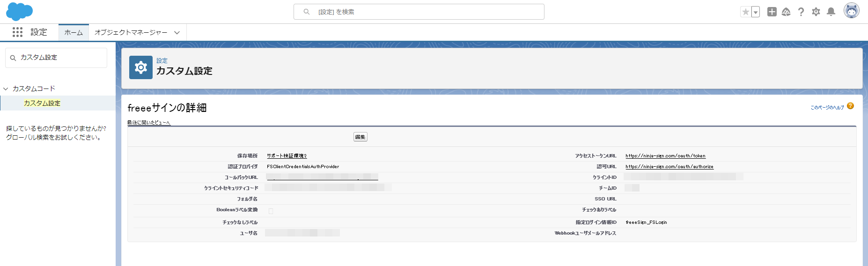Click the 設定 breadcrumb link
The width and height of the screenshot is (868, 266).
[162, 60]
